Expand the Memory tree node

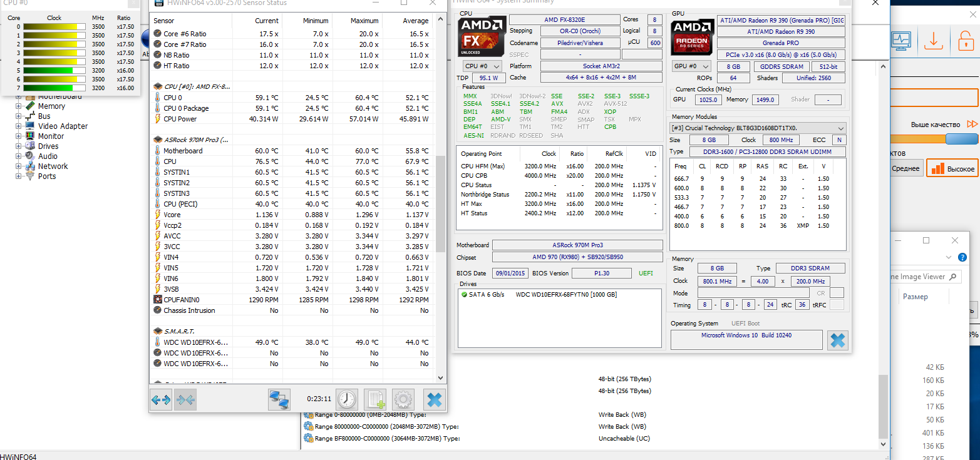tap(18, 106)
